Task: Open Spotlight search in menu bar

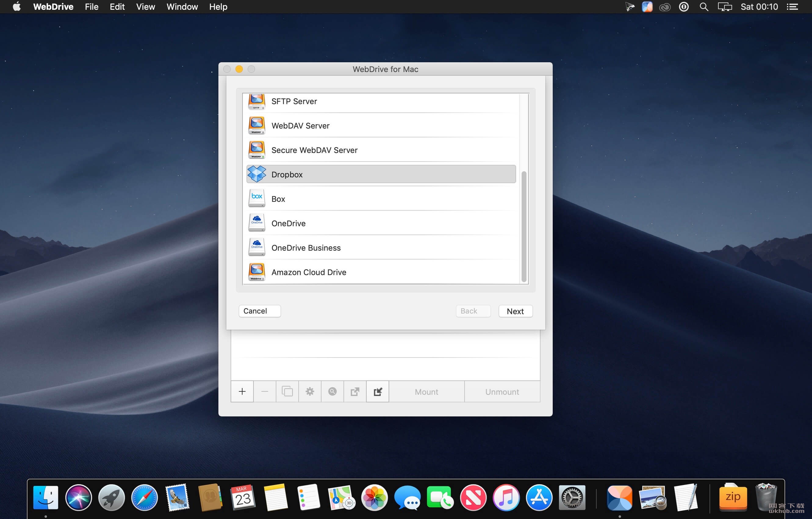Action: [x=704, y=7]
